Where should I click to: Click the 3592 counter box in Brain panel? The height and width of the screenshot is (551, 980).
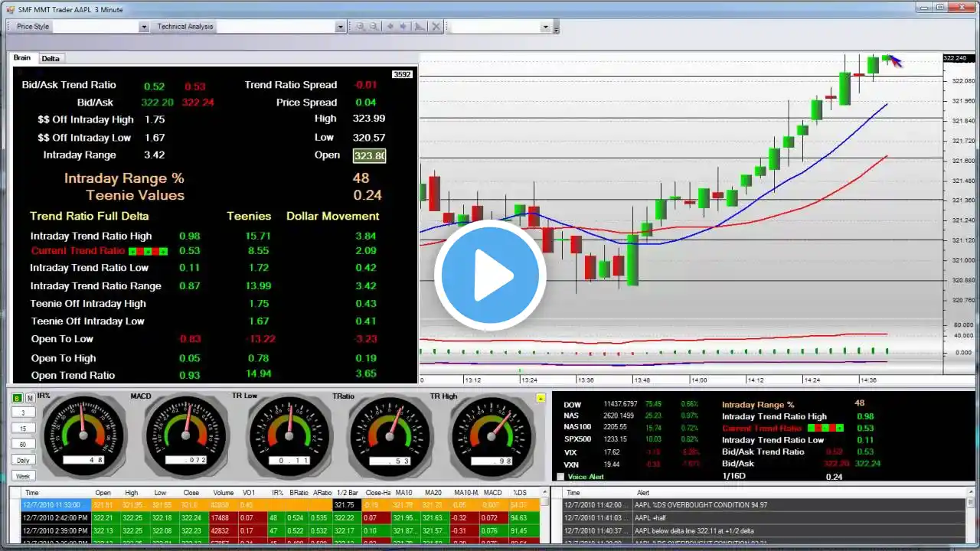402,74
